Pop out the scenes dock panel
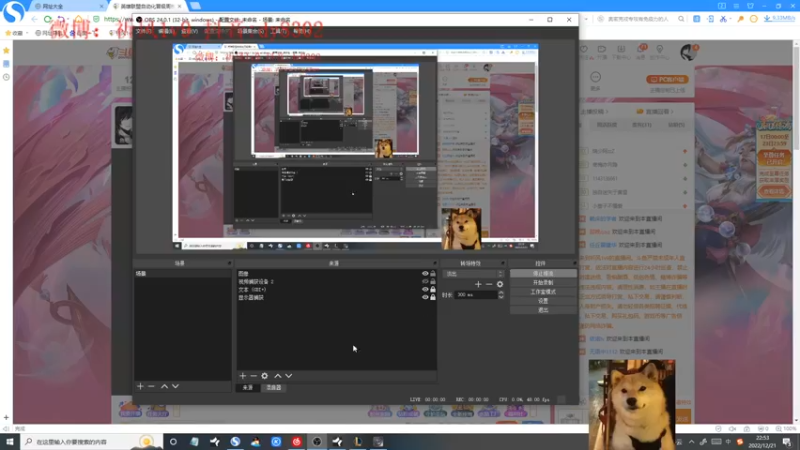This screenshot has height=450, width=800. pyautogui.click(x=229, y=263)
